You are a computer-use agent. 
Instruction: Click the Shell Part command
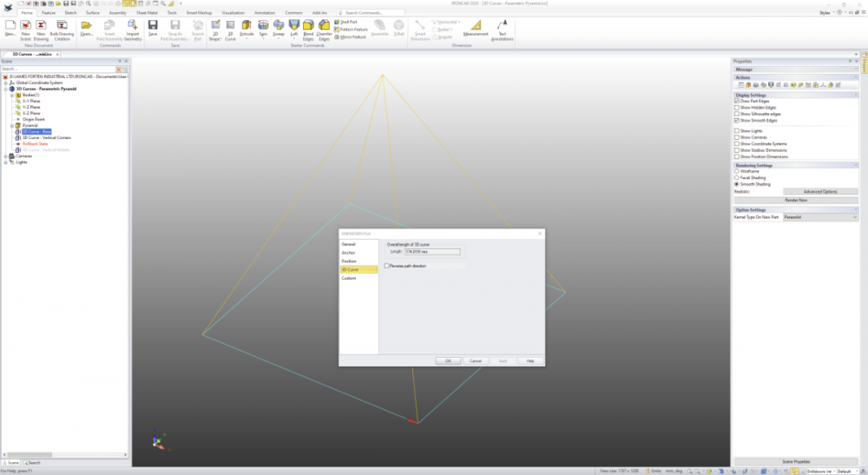click(346, 23)
